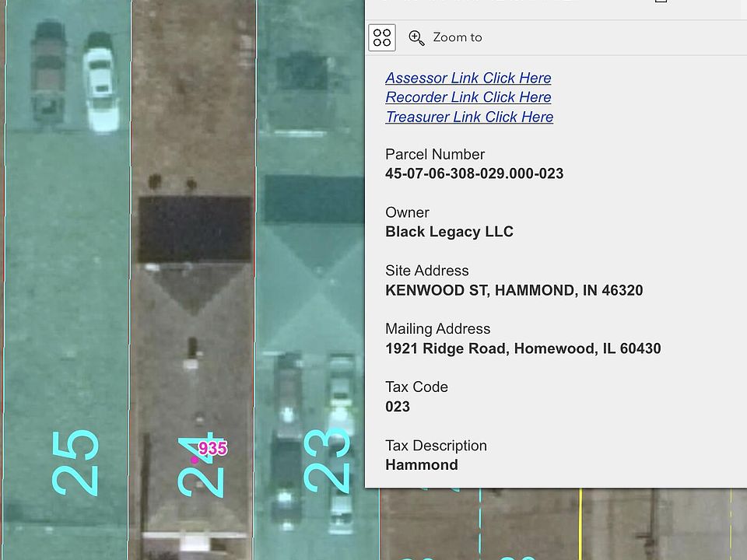Click the pink 935 address label
Viewport: 747px width, 560px height.
[212, 448]
